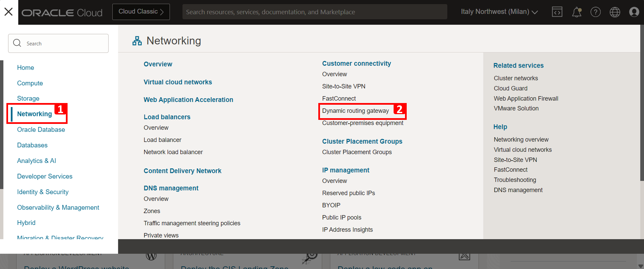Focus the top resource search bar
This screenshot has width=644, height=269.
(x=315, y=12)
